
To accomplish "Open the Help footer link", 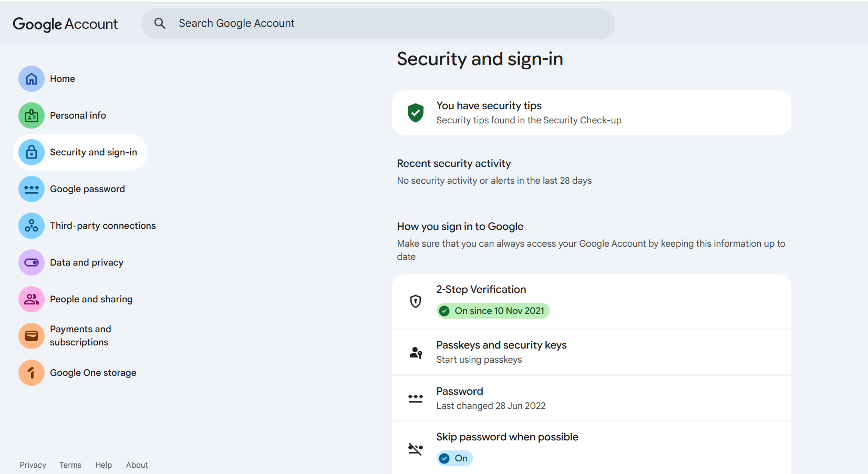I will point(104,465).
